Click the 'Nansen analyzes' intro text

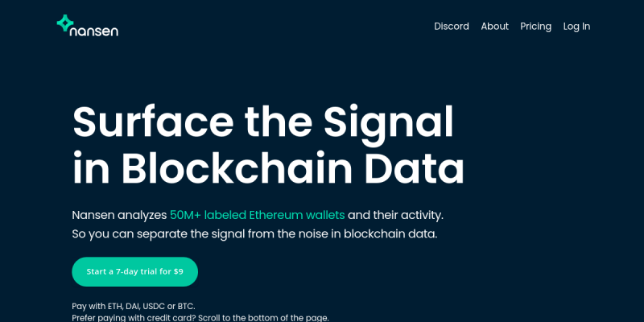coord(119,215)
